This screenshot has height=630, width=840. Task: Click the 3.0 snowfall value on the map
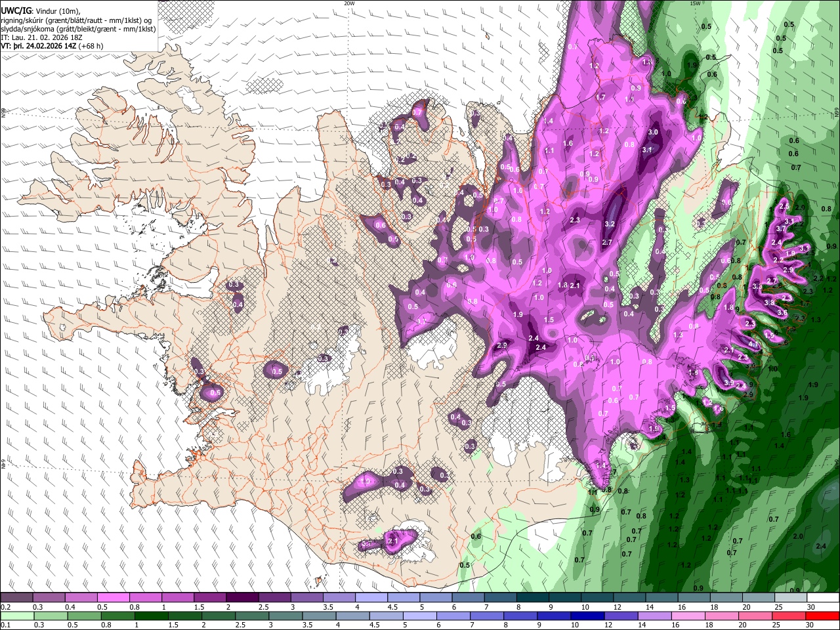pos(652,132)
